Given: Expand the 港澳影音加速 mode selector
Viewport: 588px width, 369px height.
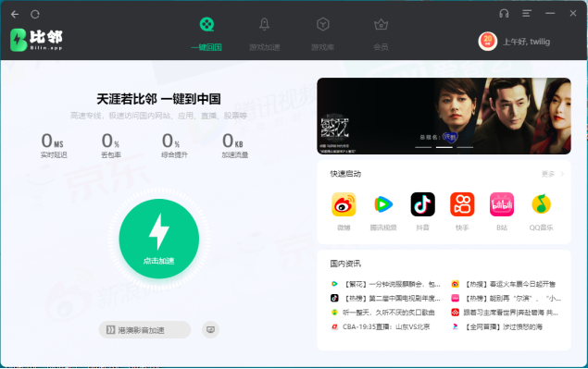Looking at the screenshot, I should pos(144,329).
